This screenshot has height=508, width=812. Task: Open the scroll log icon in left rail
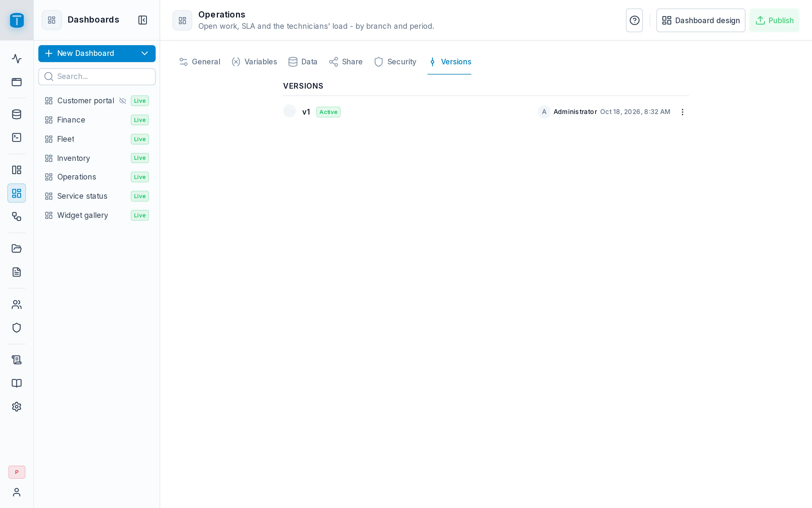[x=16, y=360]
